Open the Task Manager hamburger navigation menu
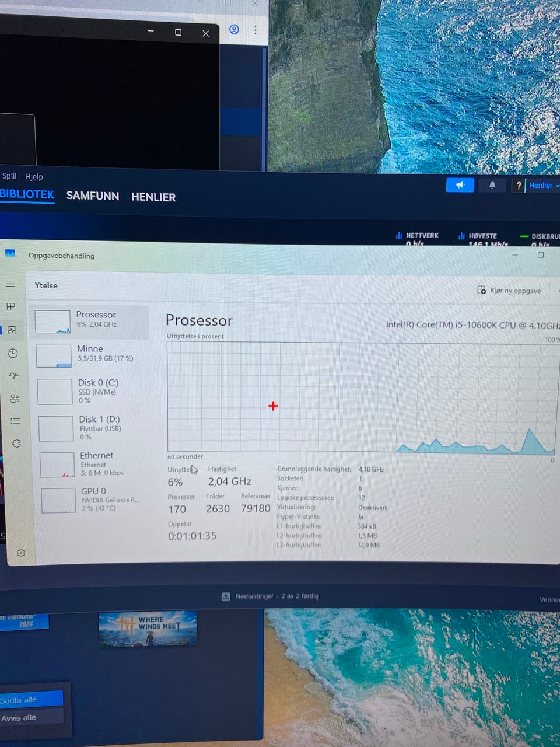Viewport: 560px width, 747px height. point(10,284)
